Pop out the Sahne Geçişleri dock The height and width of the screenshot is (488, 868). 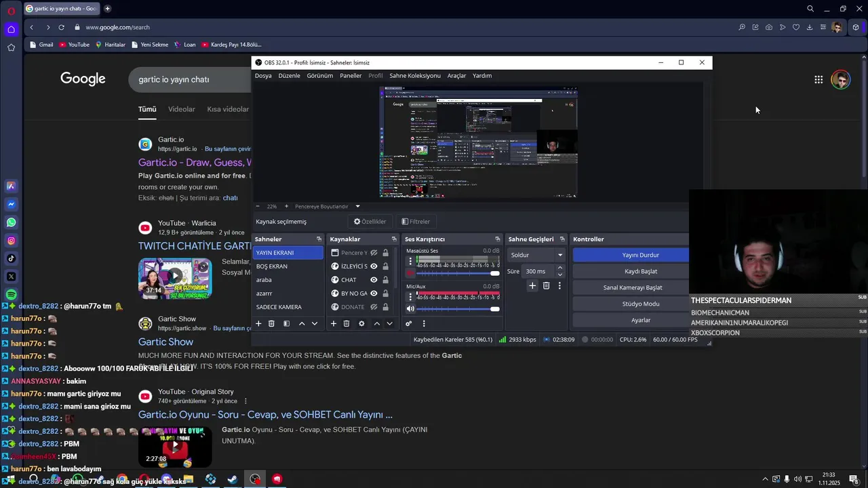562,239
